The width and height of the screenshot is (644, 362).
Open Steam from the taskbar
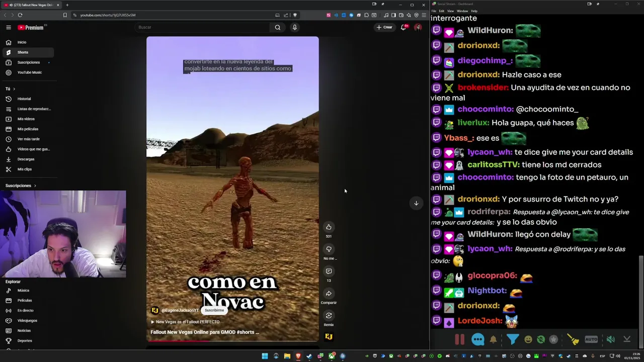click(309, 356)
